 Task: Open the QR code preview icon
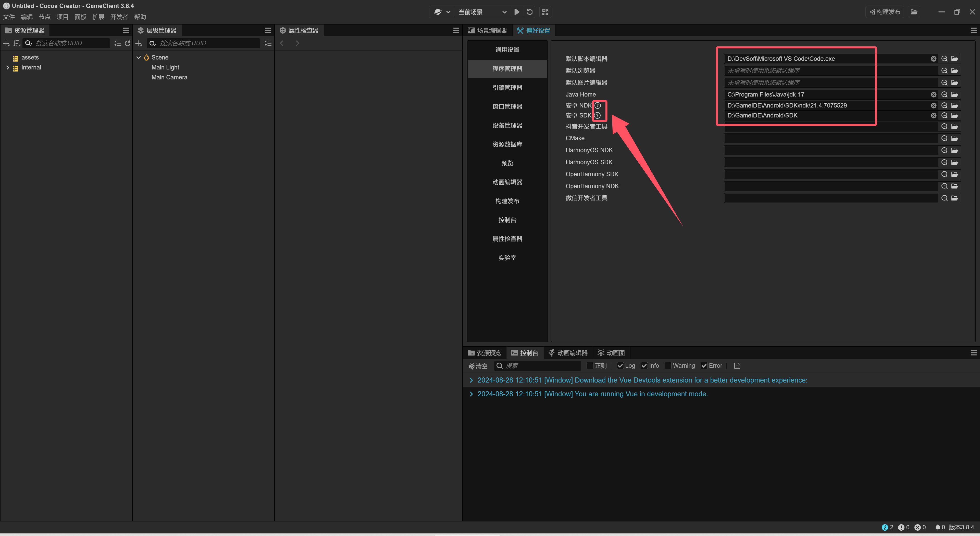(545, 12)
